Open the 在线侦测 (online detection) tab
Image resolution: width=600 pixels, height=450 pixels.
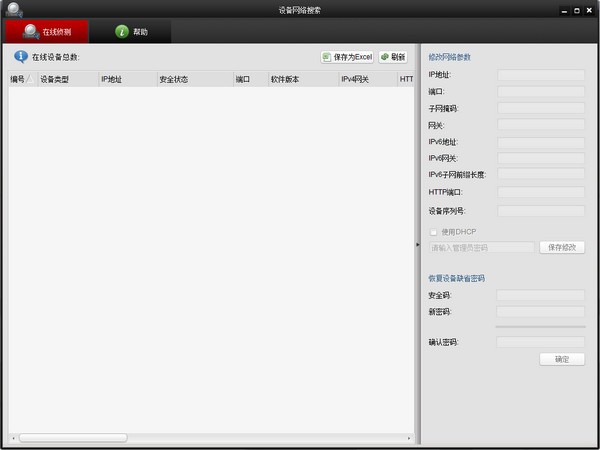(x=46, y=32)
